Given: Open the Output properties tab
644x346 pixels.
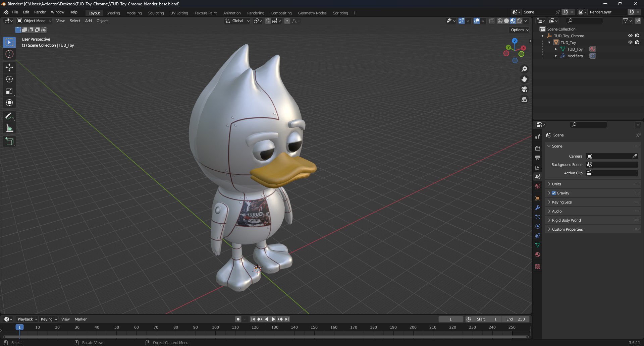Looking at the screenshot, I should pos(538,158).
